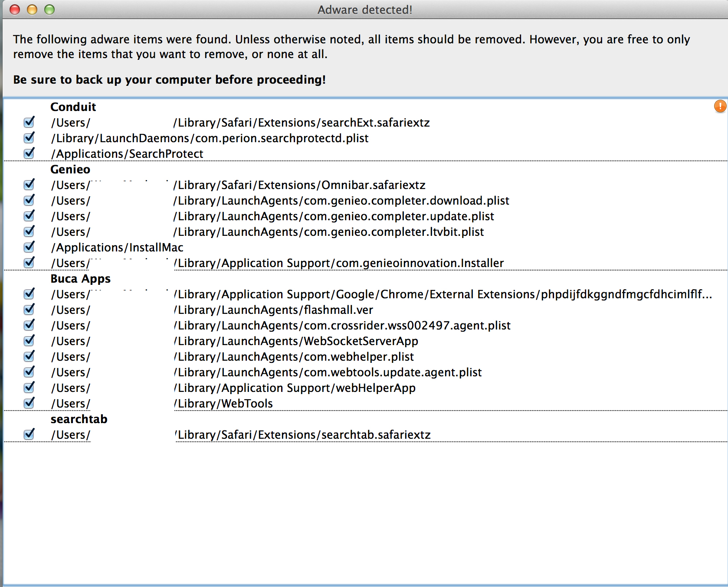Deselect the webHelperApp checkbox
The image size is (728, 587).
[29, 388]
